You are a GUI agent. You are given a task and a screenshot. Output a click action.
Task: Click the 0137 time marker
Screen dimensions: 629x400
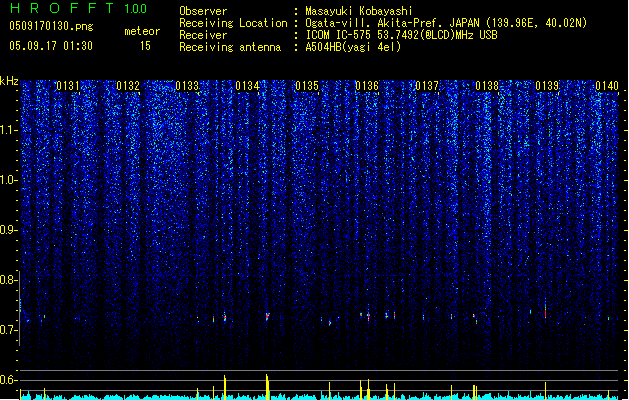(x=427, y=86)
